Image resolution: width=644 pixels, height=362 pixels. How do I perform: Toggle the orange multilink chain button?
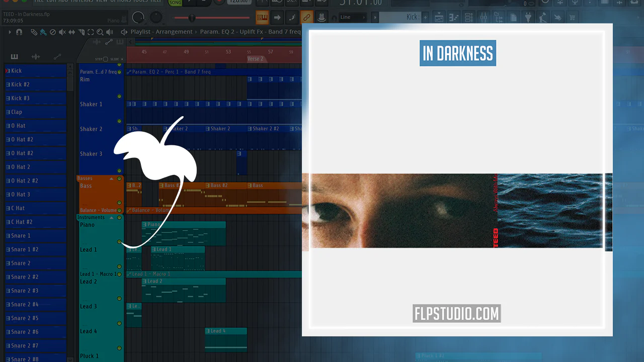click(306, 18)
